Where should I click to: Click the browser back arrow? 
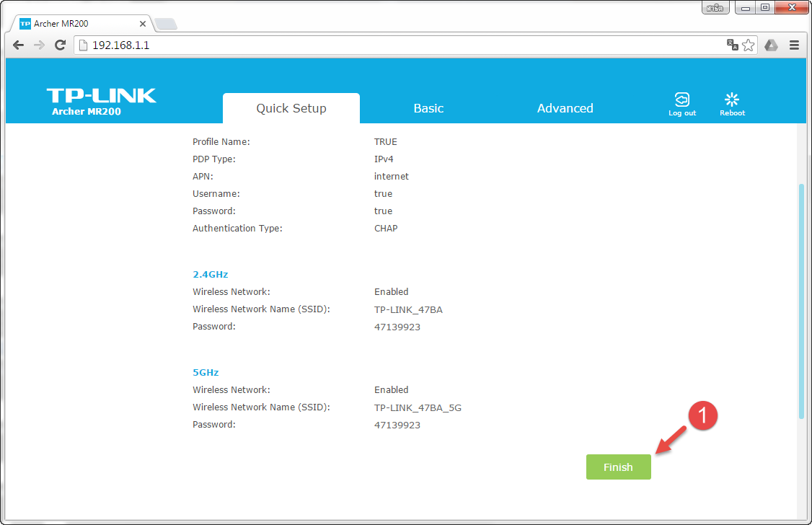click(18, 45)
